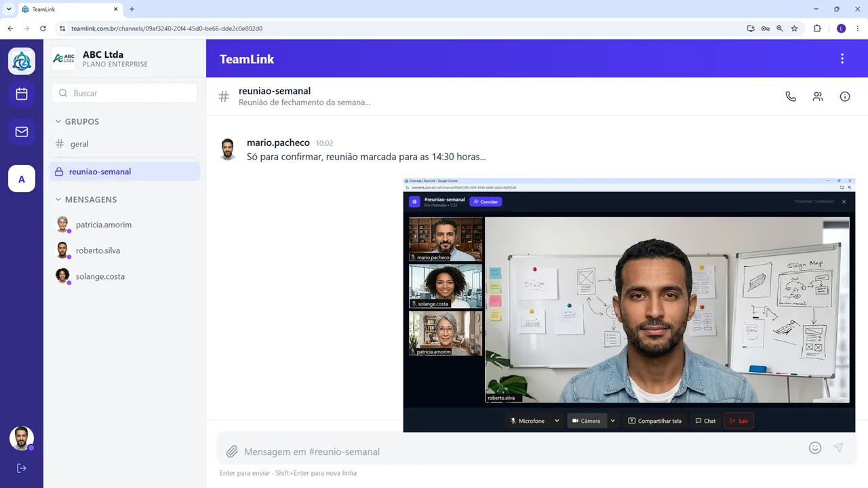
Task: Click the 'ABC Ltda' workspace name
Action: pos(103,54)
